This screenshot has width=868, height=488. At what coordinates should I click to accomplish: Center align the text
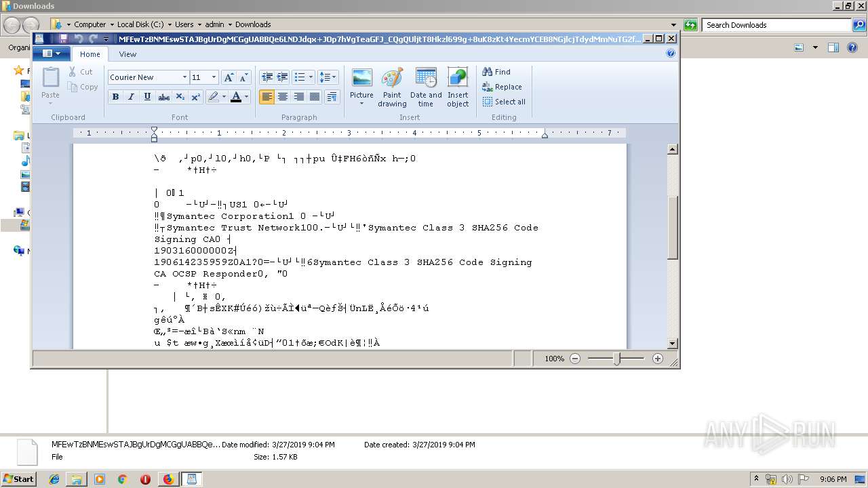click(x=283, y=97)
